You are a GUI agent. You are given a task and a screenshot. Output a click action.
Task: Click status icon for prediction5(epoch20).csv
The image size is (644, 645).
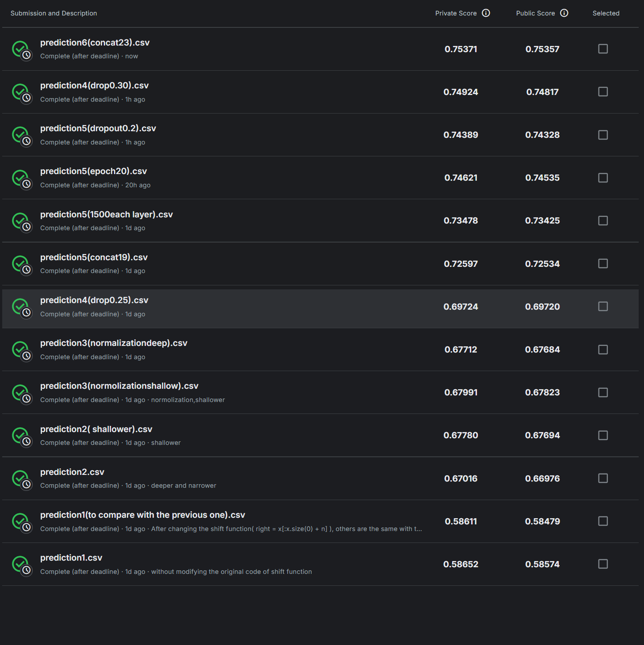click(22, 179)
